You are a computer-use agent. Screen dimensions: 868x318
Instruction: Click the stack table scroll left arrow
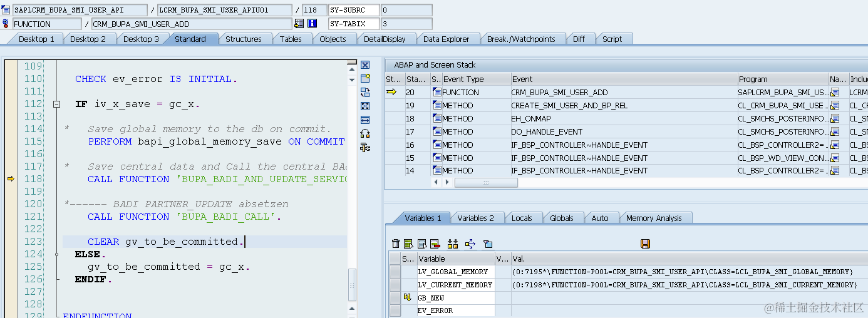click(437, 182)
